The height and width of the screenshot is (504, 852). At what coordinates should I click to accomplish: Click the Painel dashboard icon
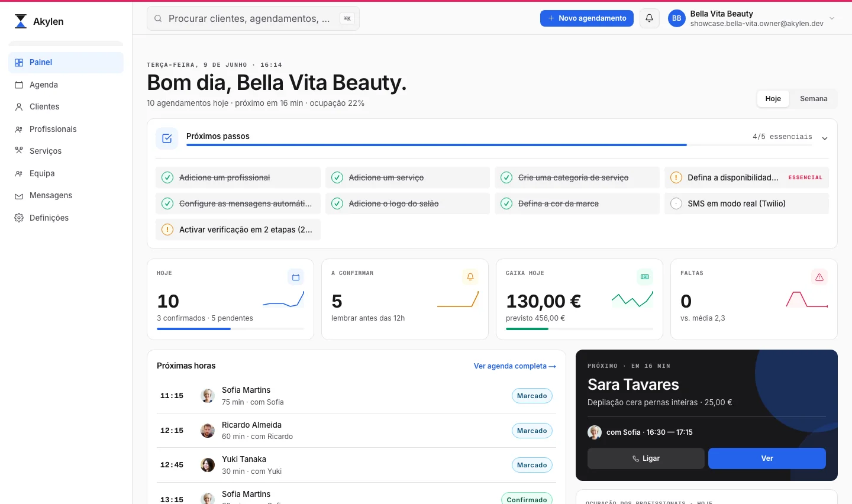(19, 63)
